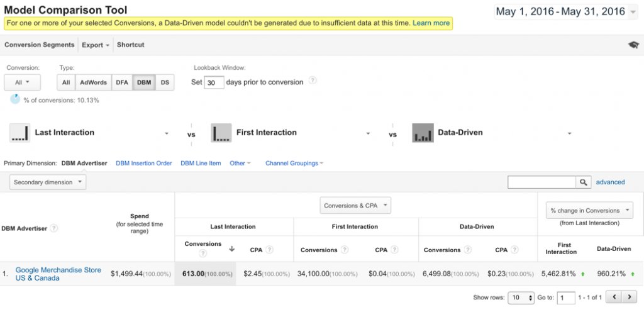Expand the Data-Driven model selector
644x312 pixels.
pyautogui.click(x=569, y=133)
